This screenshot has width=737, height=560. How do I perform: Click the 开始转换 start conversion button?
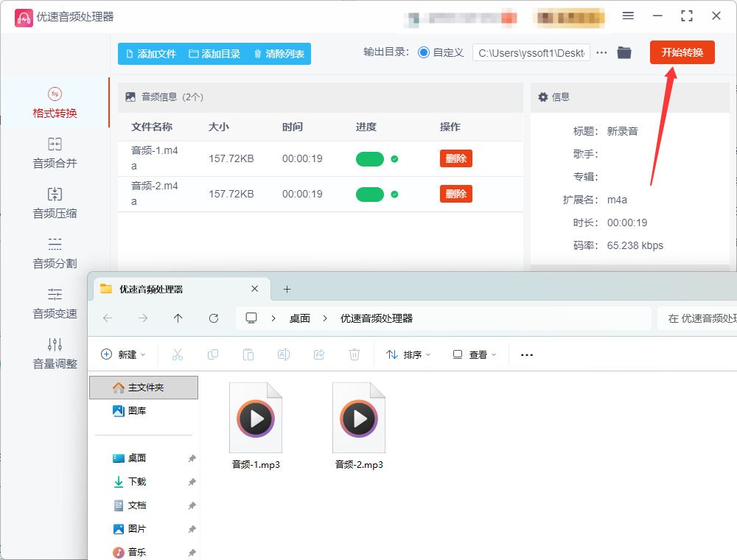click(x=682, y=52)
